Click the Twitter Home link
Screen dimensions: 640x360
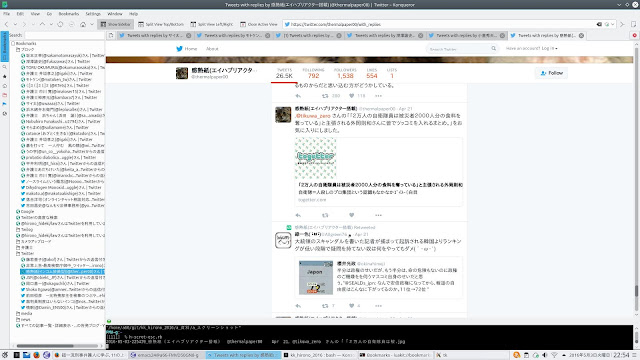187,49
